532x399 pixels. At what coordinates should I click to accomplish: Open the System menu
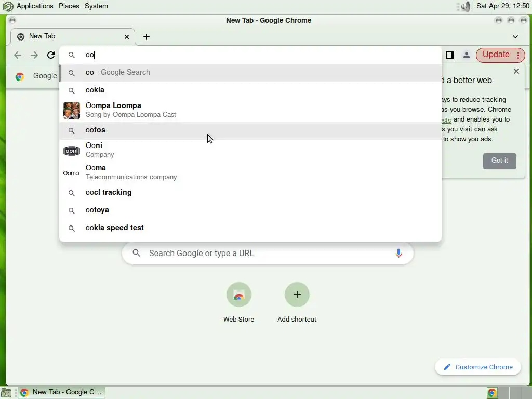tap(96, 6)
